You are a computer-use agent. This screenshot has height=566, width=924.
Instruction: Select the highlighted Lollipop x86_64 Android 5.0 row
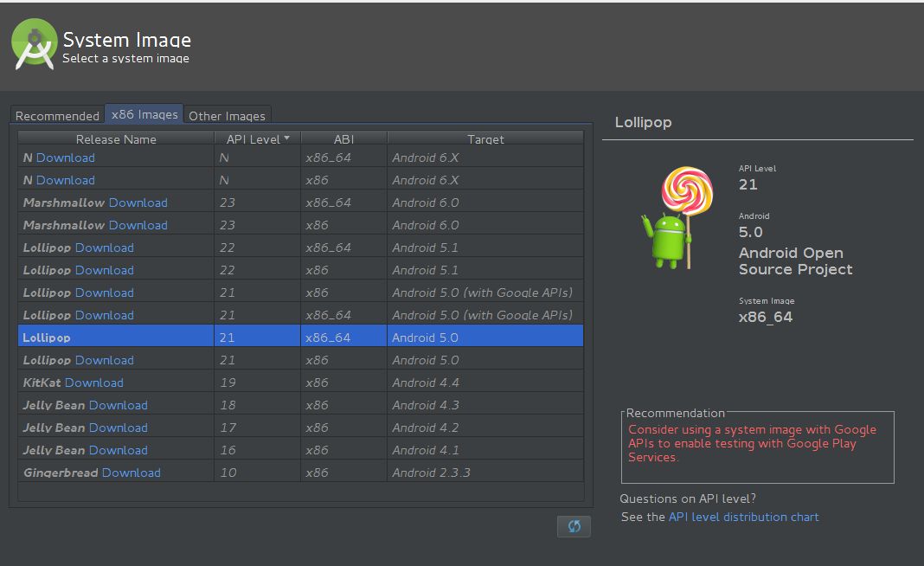(x=300, y=338)
